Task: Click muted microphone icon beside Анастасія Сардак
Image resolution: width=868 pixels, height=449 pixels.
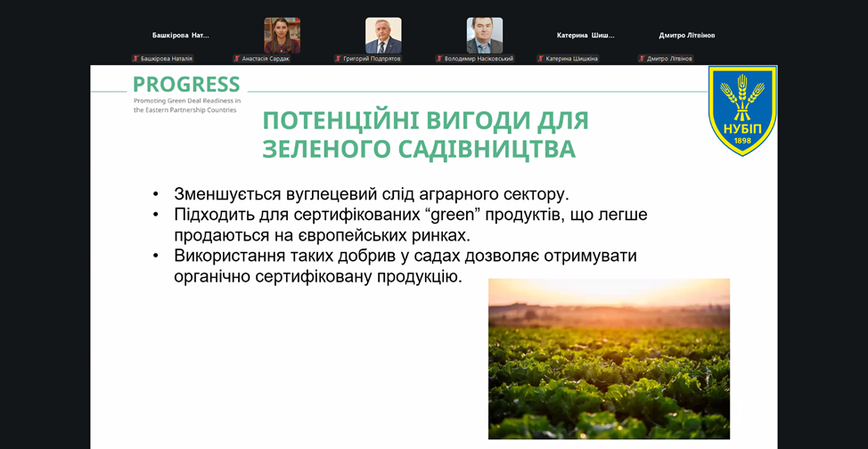Action: (x=237, y=59)
